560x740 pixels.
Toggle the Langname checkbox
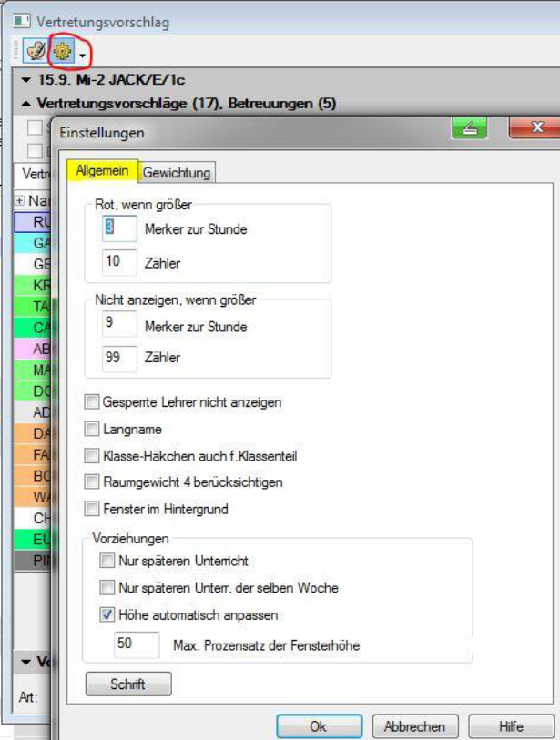pos(91,428)
